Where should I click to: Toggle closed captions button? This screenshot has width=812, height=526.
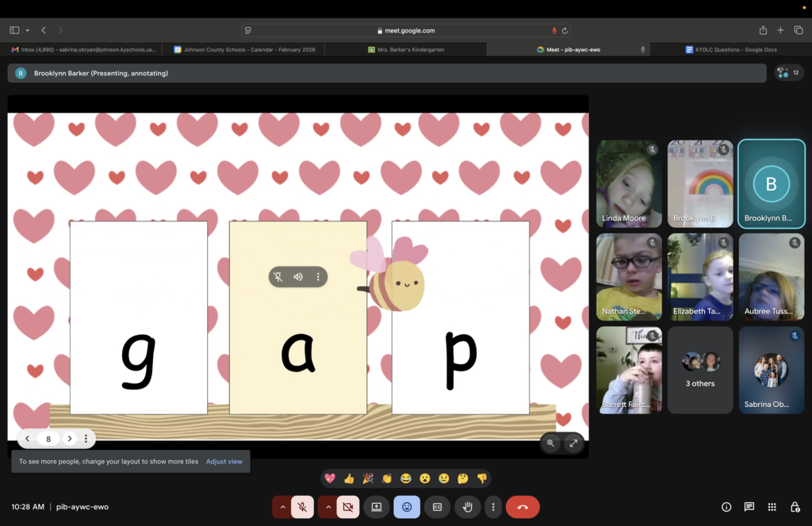(437, 507)
